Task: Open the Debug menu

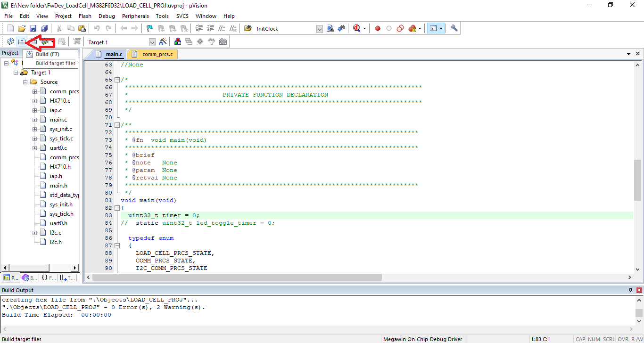Action: pyautogui.click(x=107, y=16)
